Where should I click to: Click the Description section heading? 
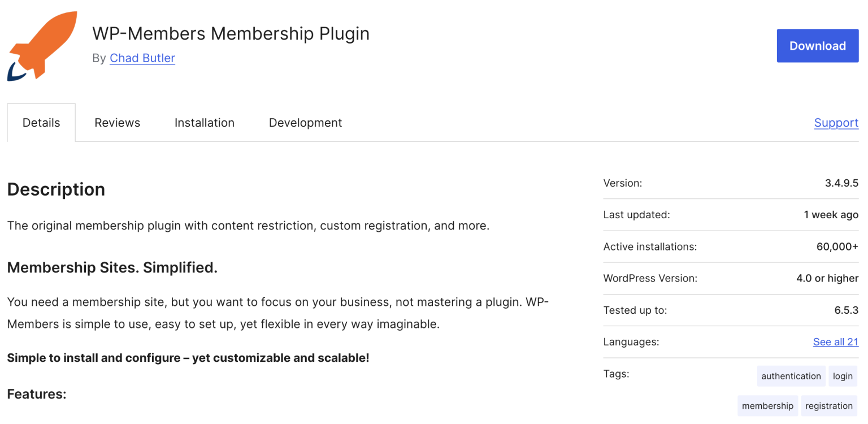click(x=56, y=189)
